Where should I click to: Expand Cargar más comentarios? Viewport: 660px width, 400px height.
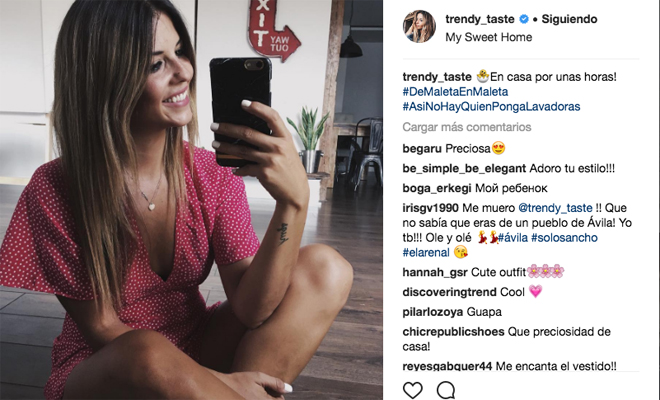pos(467,127)
